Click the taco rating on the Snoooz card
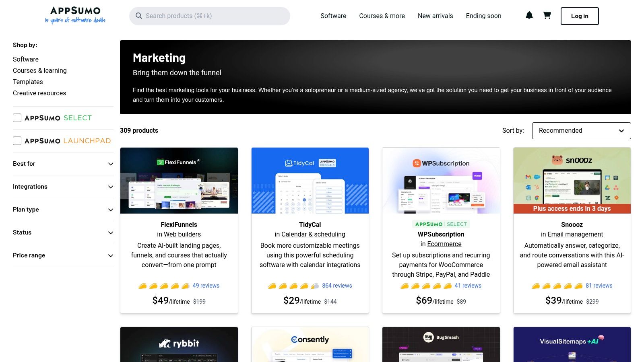Screen dimensions: 644x362 [556, 285]
